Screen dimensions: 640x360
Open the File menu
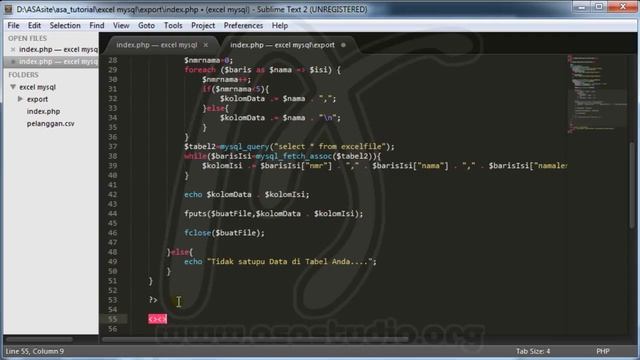point(13,25)
